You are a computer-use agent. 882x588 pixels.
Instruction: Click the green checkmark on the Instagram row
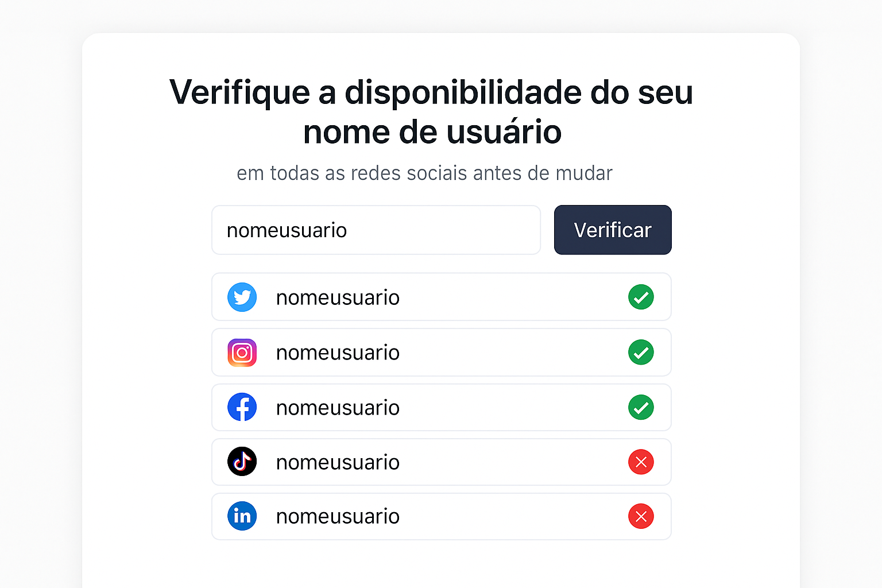pos(641,353)
